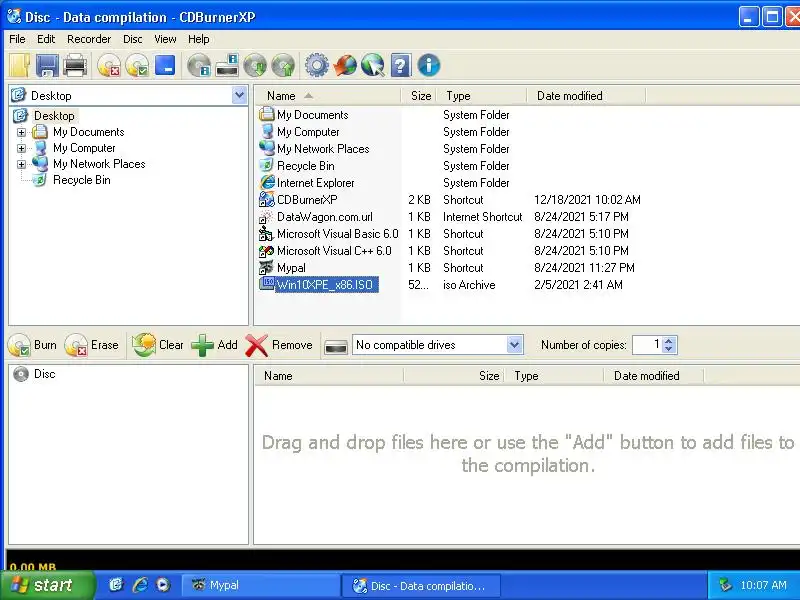The height and width of the screenshot is (600, 800).
Task: Expand the My Documents tree node
Action: (21, 133)
